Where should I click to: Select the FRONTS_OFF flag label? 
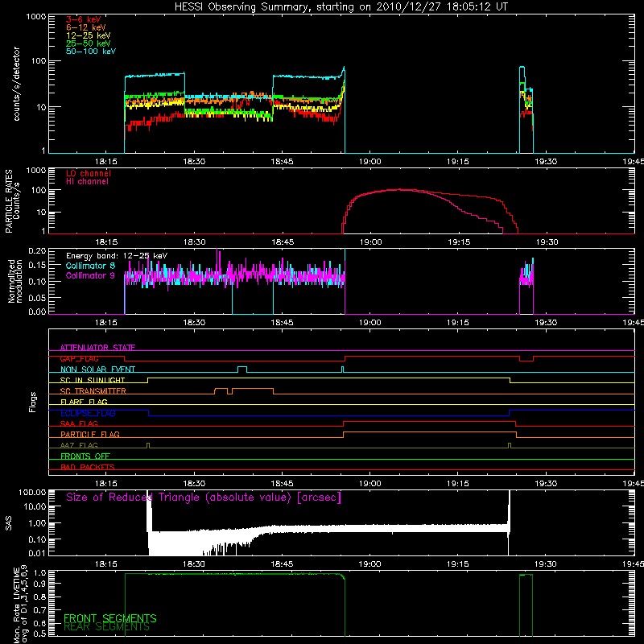click(85, 456)
